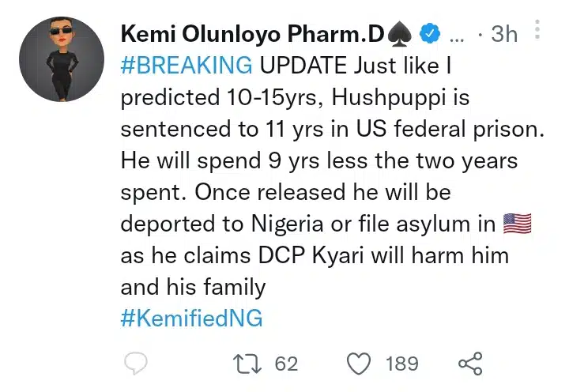
Task: Like the tweet with the heart icon
Action: click(360, 363)
